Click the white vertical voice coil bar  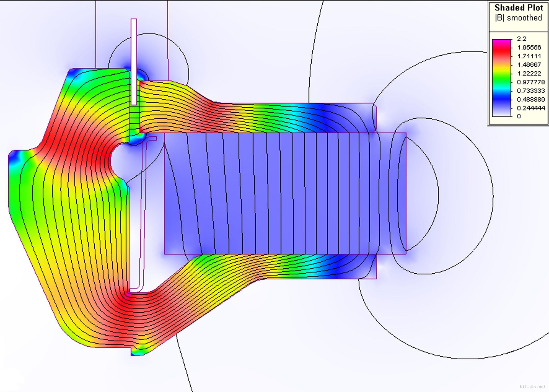click(x=134, y=61)
